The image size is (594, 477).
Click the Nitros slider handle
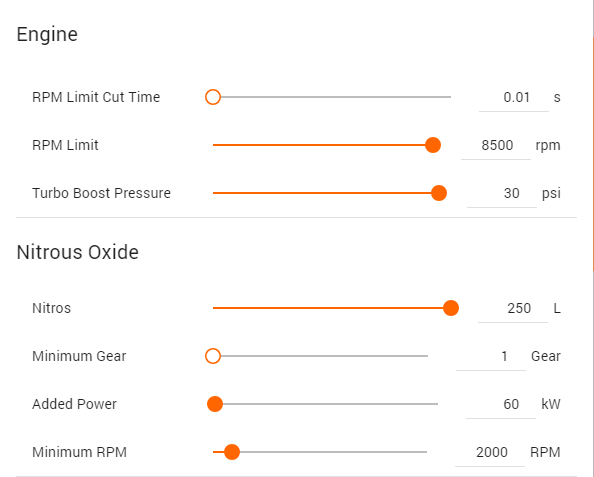click(451, 308)
